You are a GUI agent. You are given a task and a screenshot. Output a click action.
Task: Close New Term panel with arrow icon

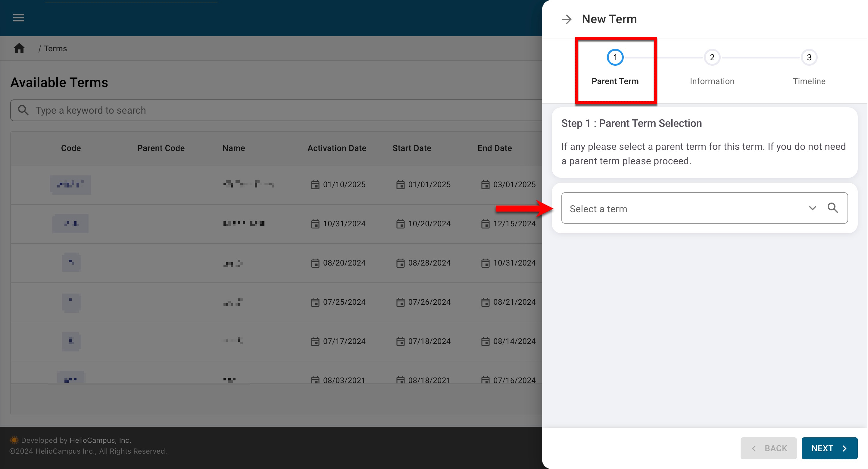(x=567, y=19)
